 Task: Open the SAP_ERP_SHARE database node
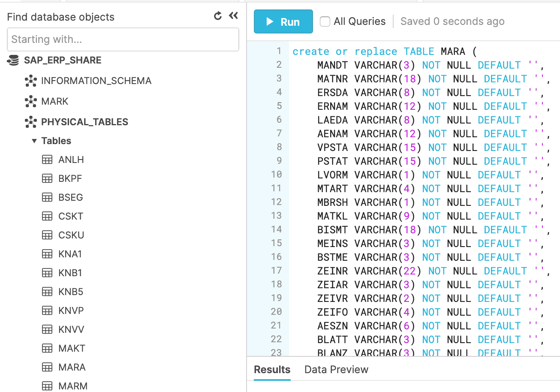click(x=63, y=60)
